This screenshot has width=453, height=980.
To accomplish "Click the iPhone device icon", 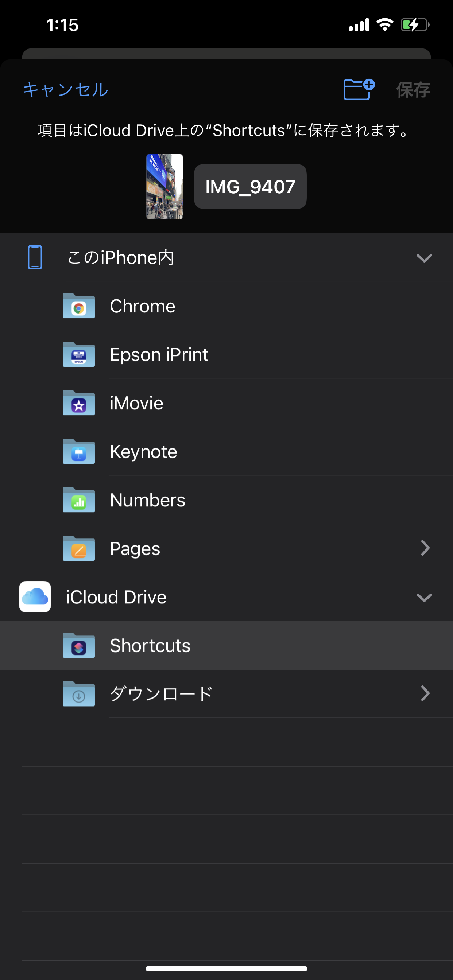I will 35,257.
